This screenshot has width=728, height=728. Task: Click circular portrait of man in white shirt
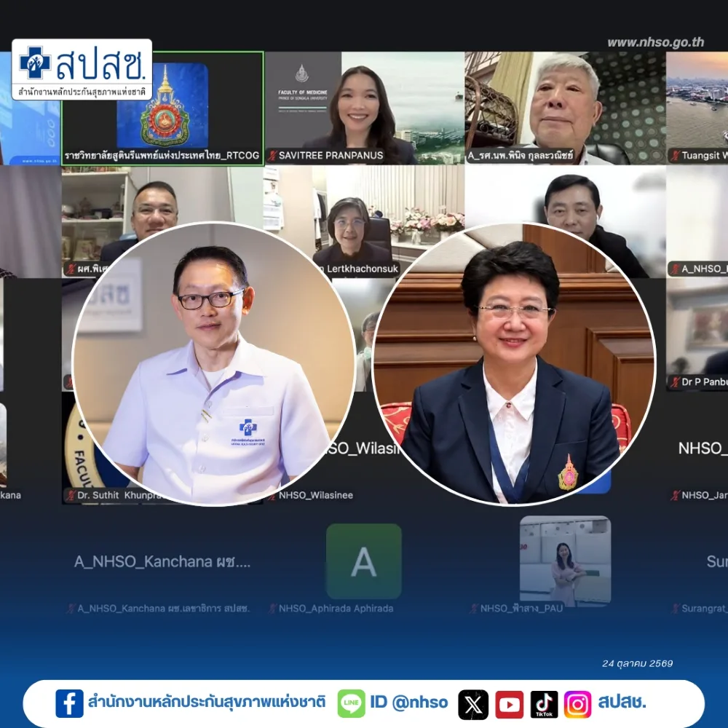pyautogui.click(x=213, y=364)
